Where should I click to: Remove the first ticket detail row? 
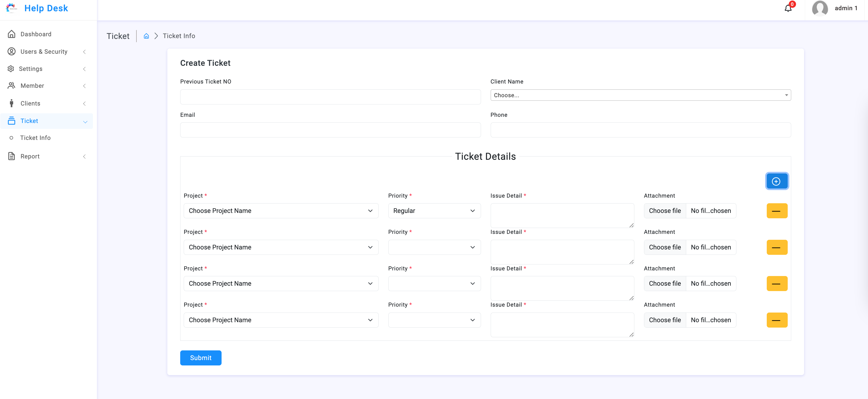777,211
